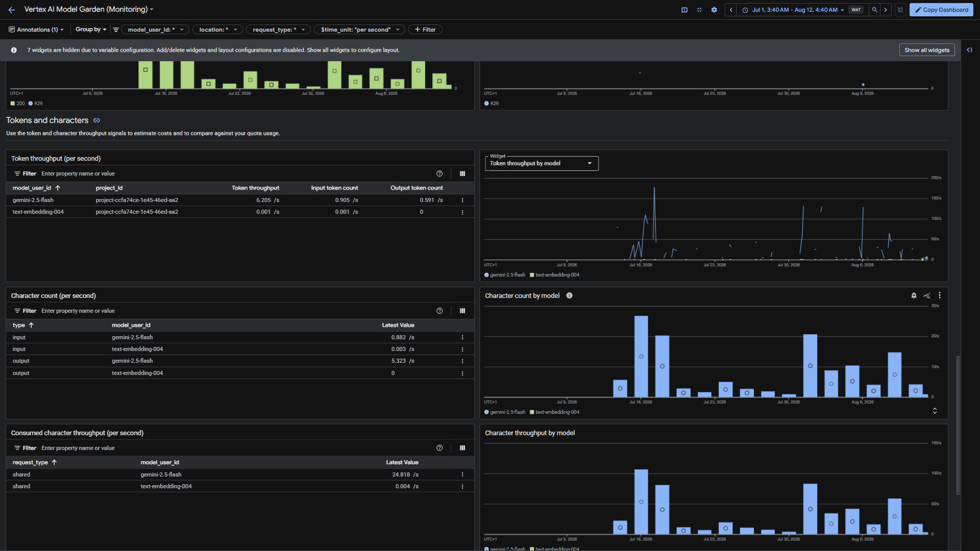Expand the Widget Token throughput by model dropdown
This screenshot has height=551, width=980.
coord(542,163)
